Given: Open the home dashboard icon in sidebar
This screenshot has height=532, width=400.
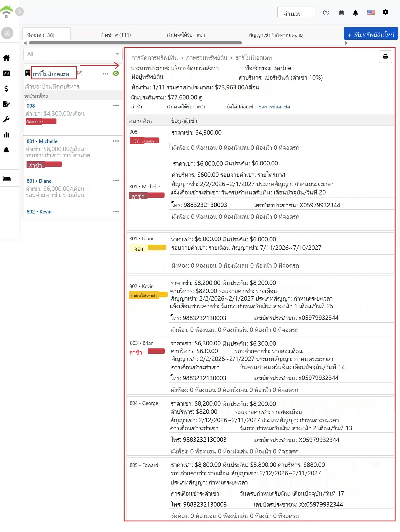Looking at the screenshot, I should point(6,58).
